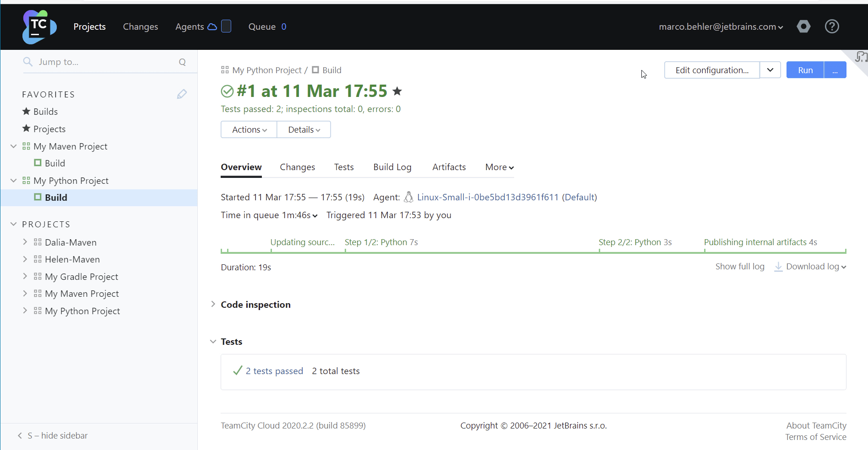
Task: Click the pencil icon to edit favorites
Action: click(x=182, y=94)
